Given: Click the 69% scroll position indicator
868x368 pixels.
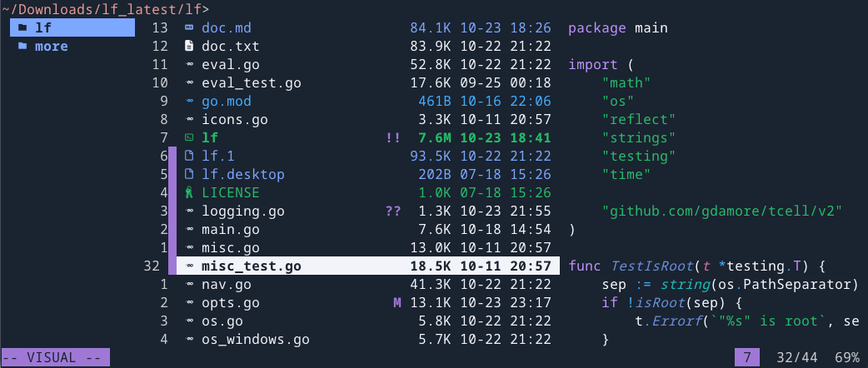Looking at the screenshot, I should 846,358.
